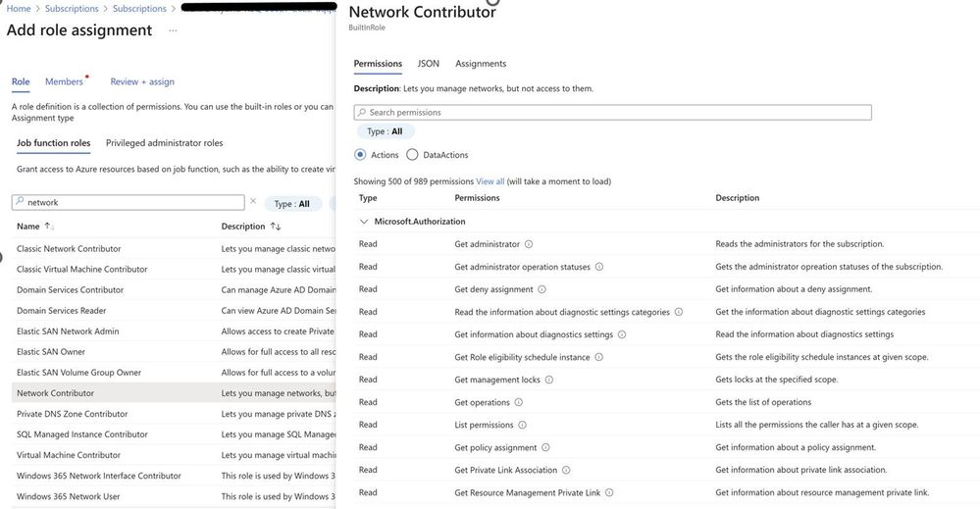Select the Private DNS Zone Contributor role row
The width and height of the screenshot is (980, 509).
click(174, 414)
